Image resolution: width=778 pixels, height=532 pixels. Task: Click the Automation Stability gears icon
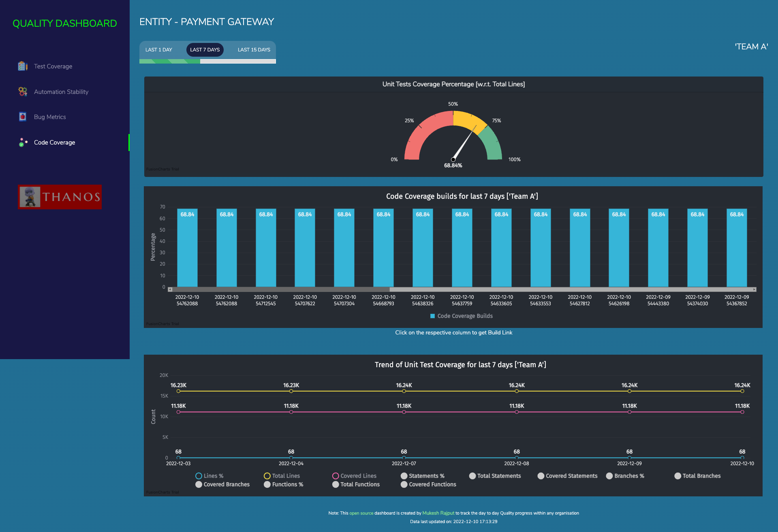[23, 92]
